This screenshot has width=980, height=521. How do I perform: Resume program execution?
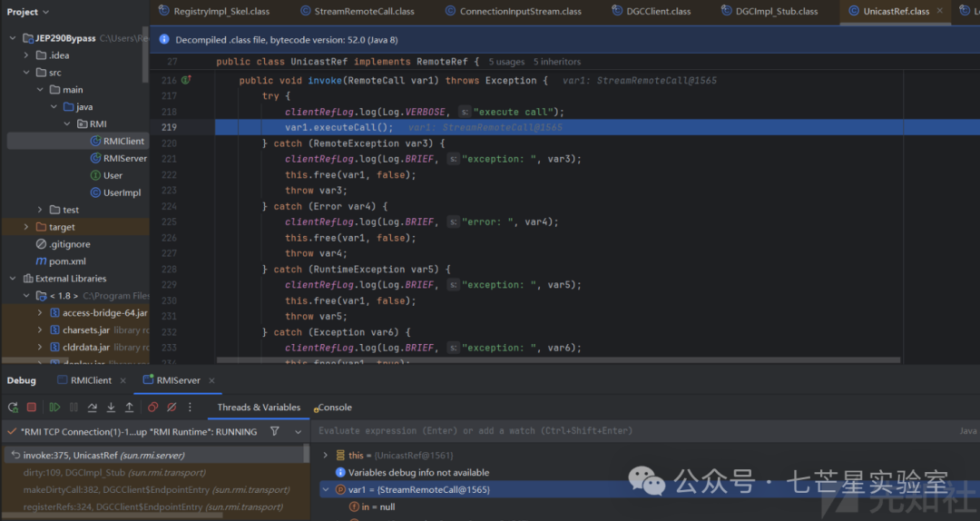coord(54,408)
